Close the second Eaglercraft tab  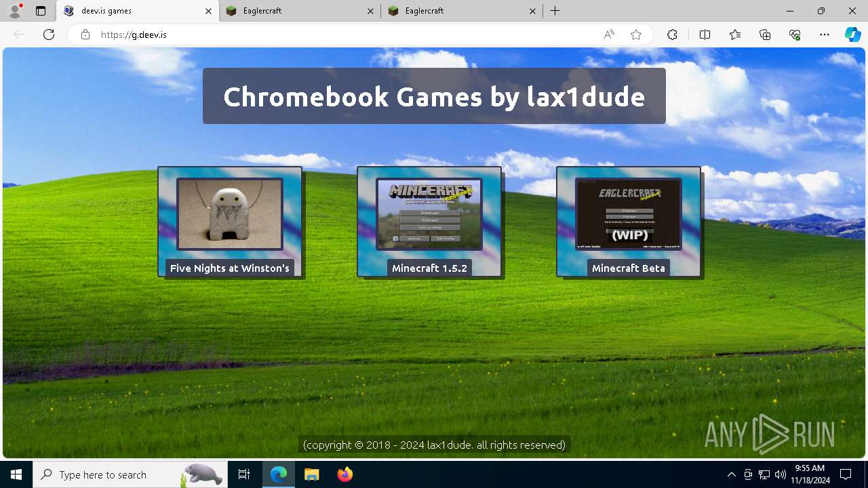point(532,11)
